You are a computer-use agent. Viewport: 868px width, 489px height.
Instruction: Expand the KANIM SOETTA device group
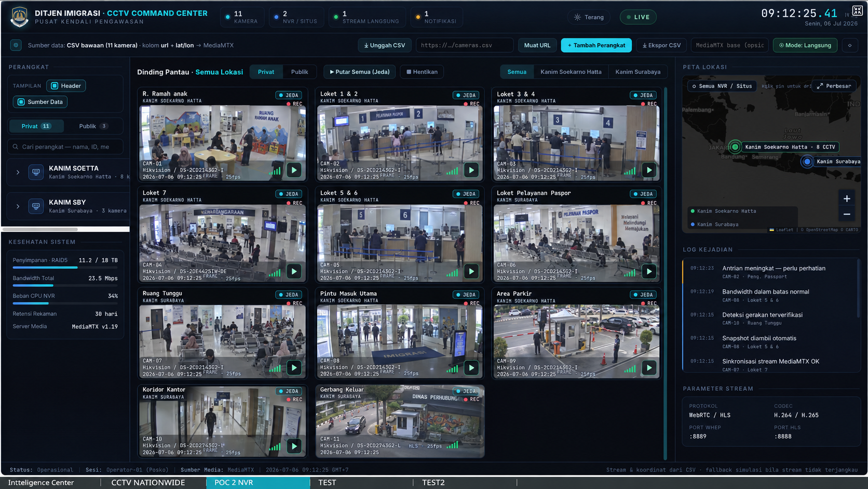click(18, 173)
